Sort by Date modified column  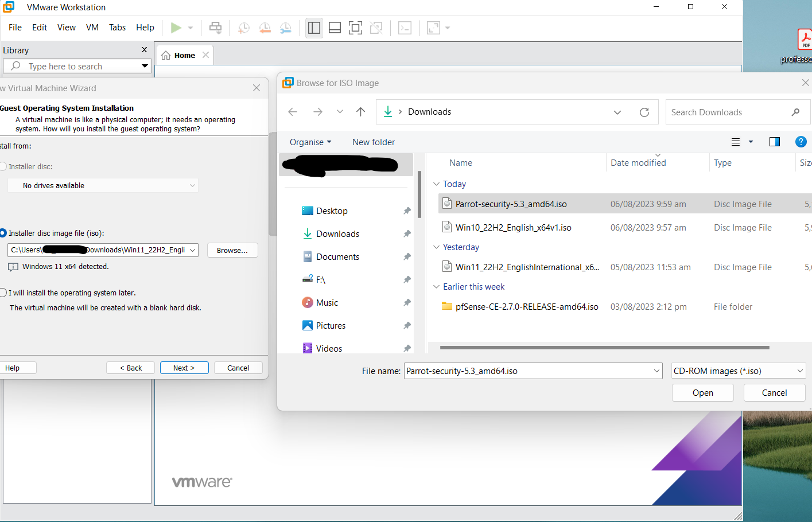(x=638, y=163)
